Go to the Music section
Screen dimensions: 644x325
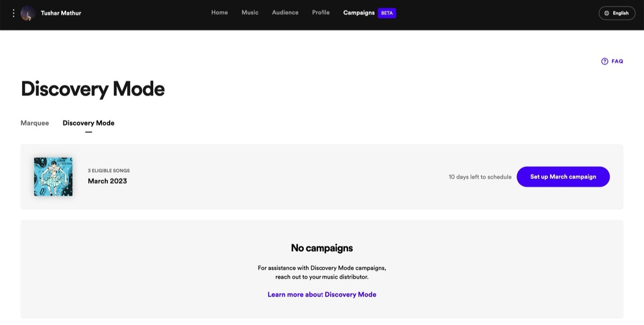pos(250,13)
